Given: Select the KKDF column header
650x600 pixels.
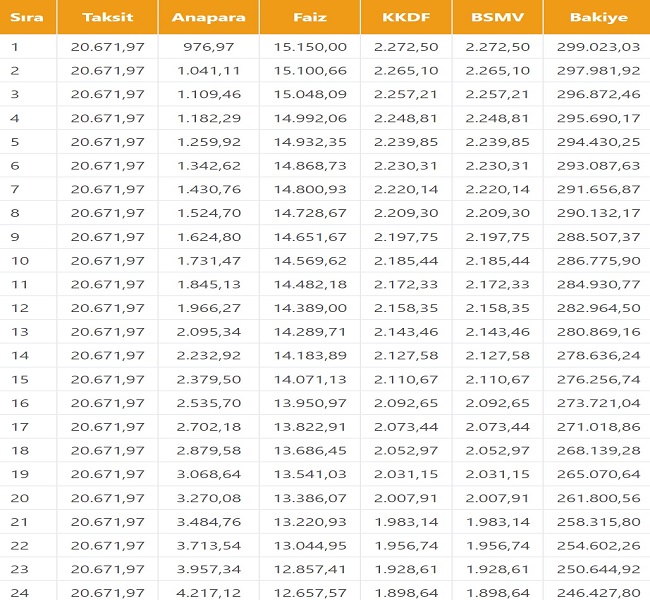Looking at the screenshot, I should click(406, 17).
